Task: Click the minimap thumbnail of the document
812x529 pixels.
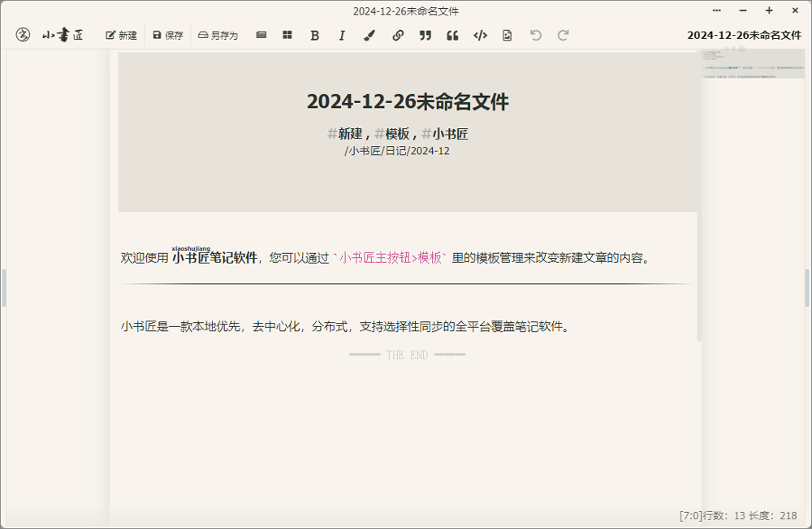Action: [754, 64]
